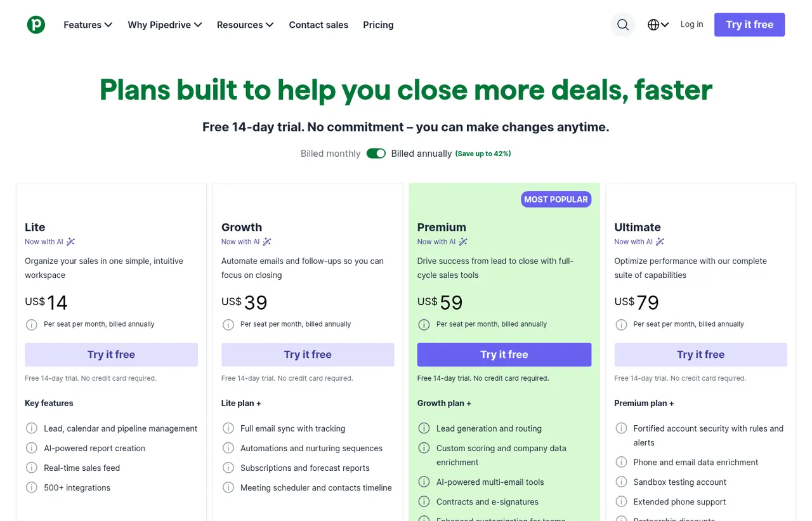The width and height of the screenshot is (812, 521).
Task: Click info icon for Extended phone support
Action: (x=621, y=501)
